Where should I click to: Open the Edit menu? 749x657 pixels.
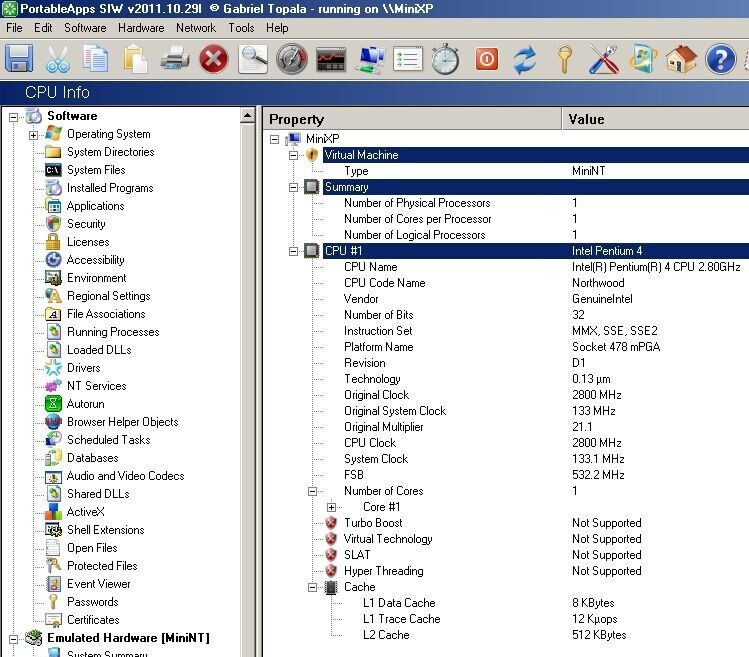pyautogui.click(x=43, y=28)
